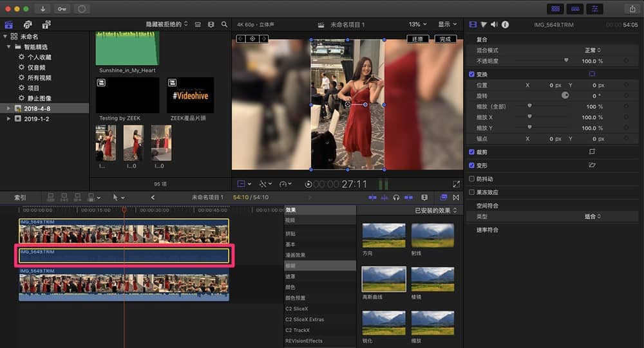Uncheck the 裁剪 crop checkbox
The image size is (644, 348).
point(471,152)
